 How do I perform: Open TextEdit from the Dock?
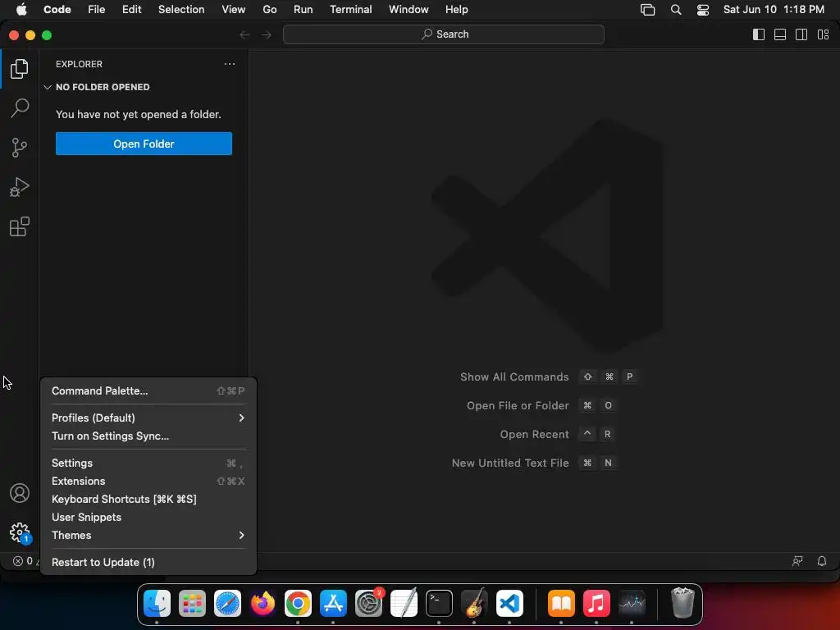pos(404,604)
